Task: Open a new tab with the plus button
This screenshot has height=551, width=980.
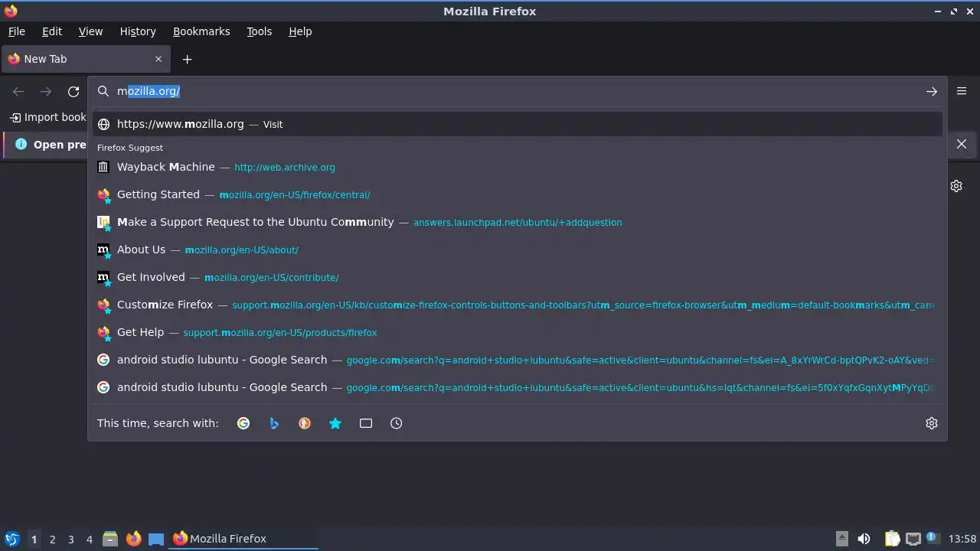Action: tap(187, 59)
